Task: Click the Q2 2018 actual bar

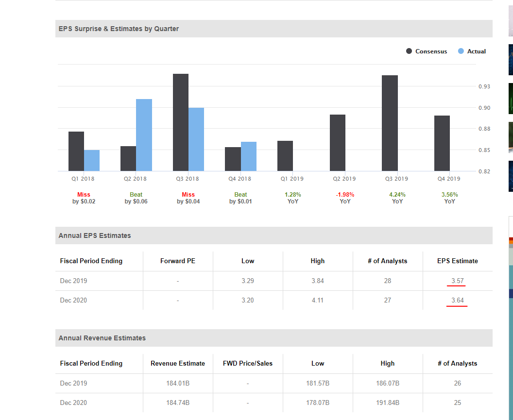Action: [144, 135]
